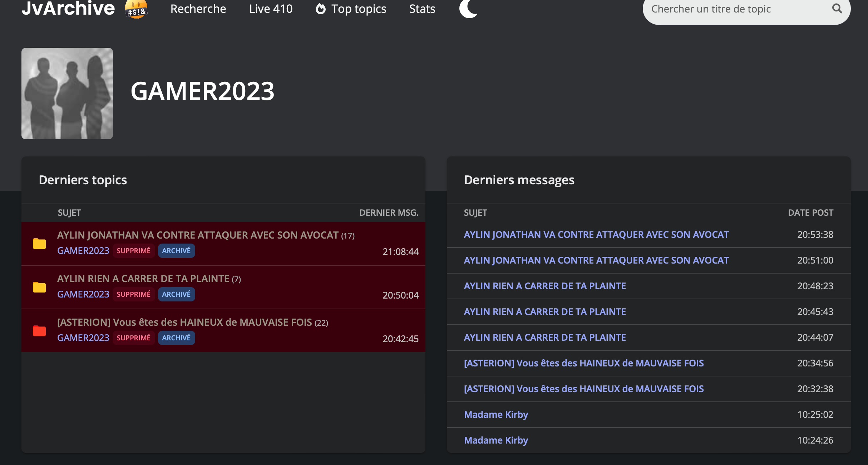Click the search magnifier icon
Viewport: 868px width, 465px height.
point(837,9)
